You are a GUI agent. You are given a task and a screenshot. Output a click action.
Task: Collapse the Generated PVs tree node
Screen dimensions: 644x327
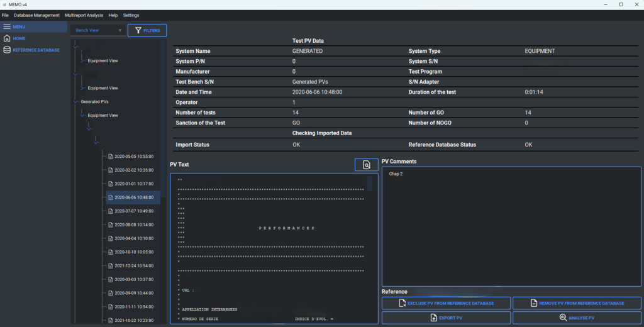point(75,101)
